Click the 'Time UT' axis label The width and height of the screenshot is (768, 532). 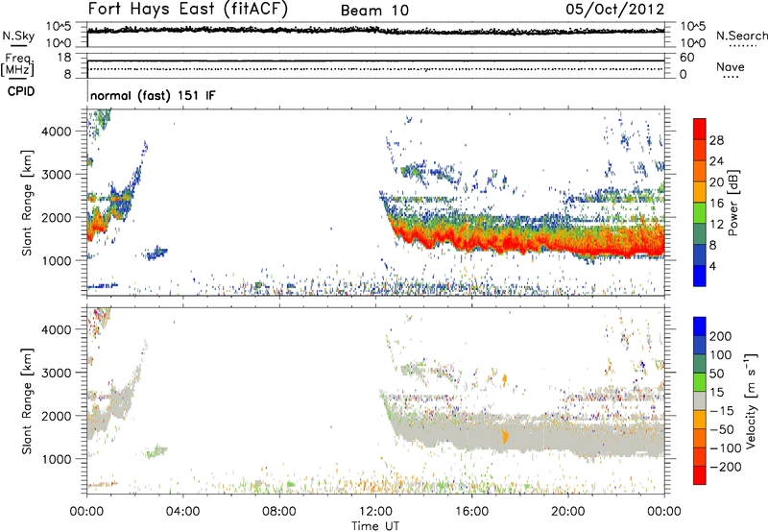375,525
